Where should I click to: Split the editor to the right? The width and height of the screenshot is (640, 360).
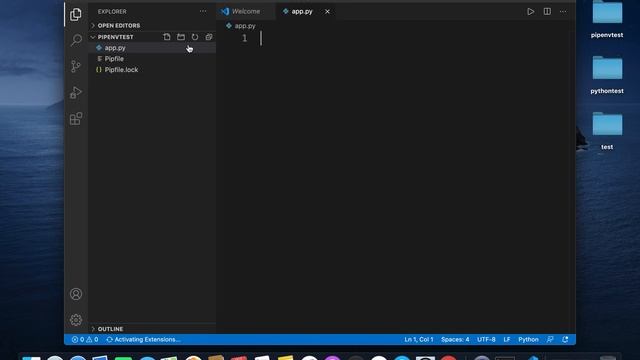[x=547, y=11]
